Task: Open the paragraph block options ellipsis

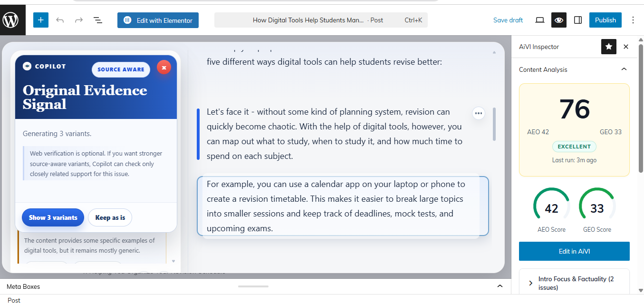Action: tap(479, 113)
